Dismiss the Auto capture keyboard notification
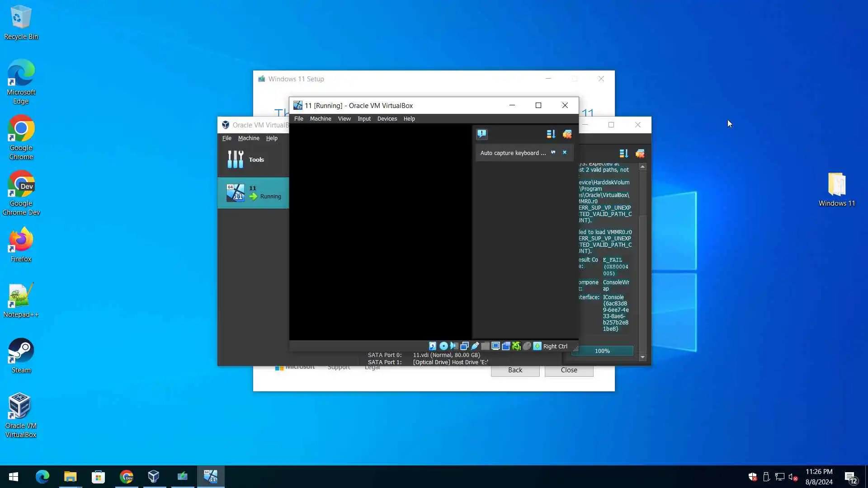The width and height of the screenshot is (868, 488). coord(564,153)
